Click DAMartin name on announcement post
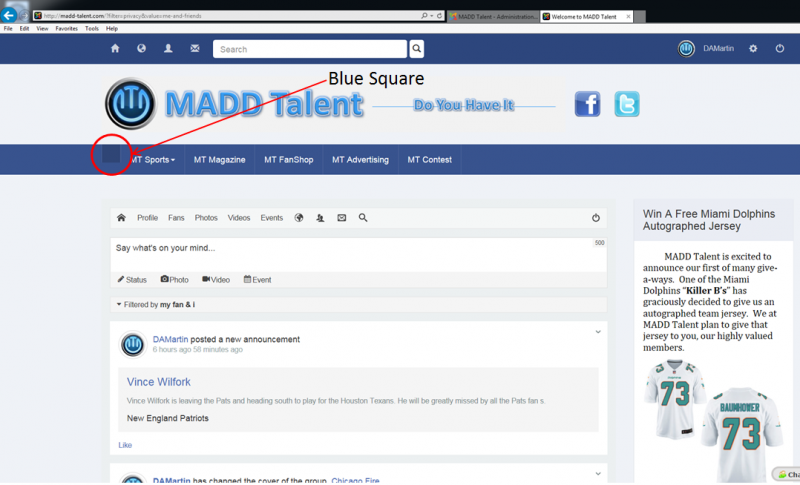Viewport: 800px width, 485px height. click(x=170, y=339)
